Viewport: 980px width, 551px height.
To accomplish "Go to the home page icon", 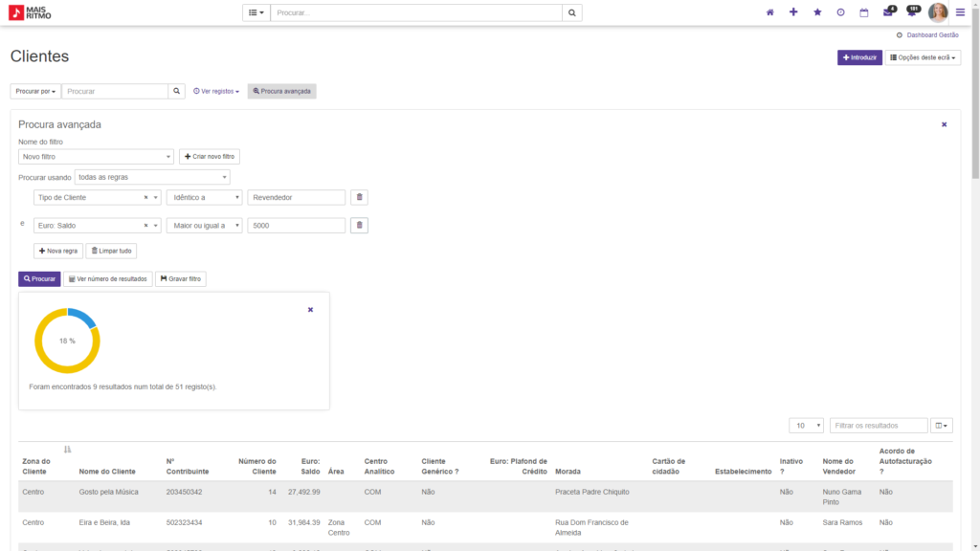I will 770,12.
